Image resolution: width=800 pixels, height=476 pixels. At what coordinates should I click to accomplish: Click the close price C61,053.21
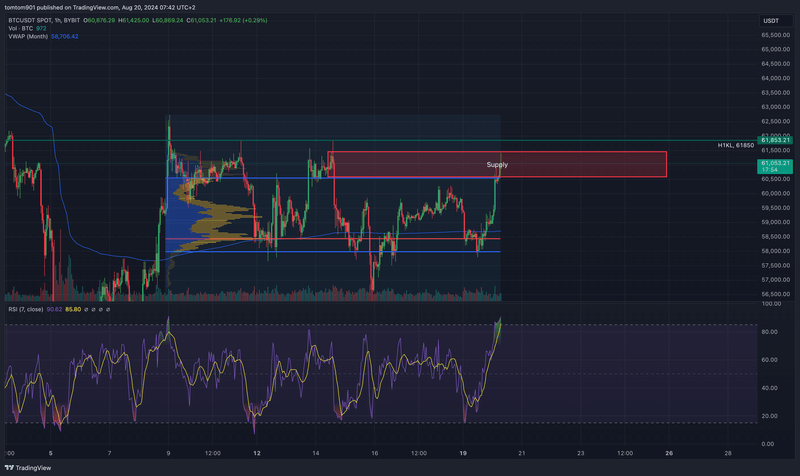click(202, 20)
